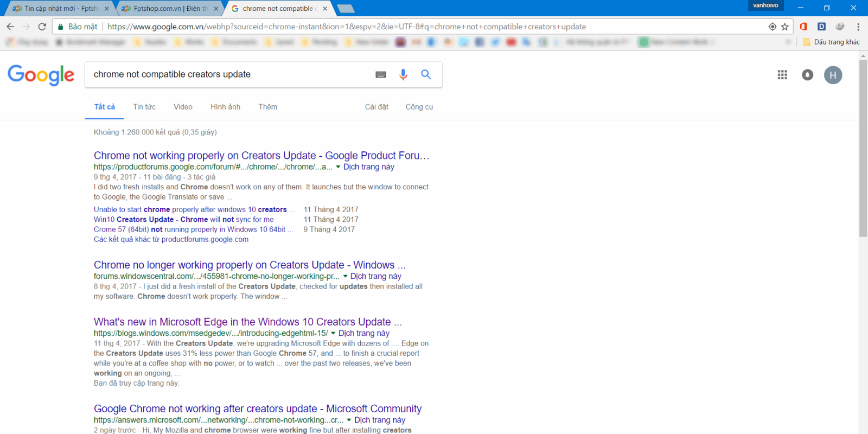Screen dimensions: 868x434
Task: Open a new tab with the new-tab button
Action: pos(346,9)
